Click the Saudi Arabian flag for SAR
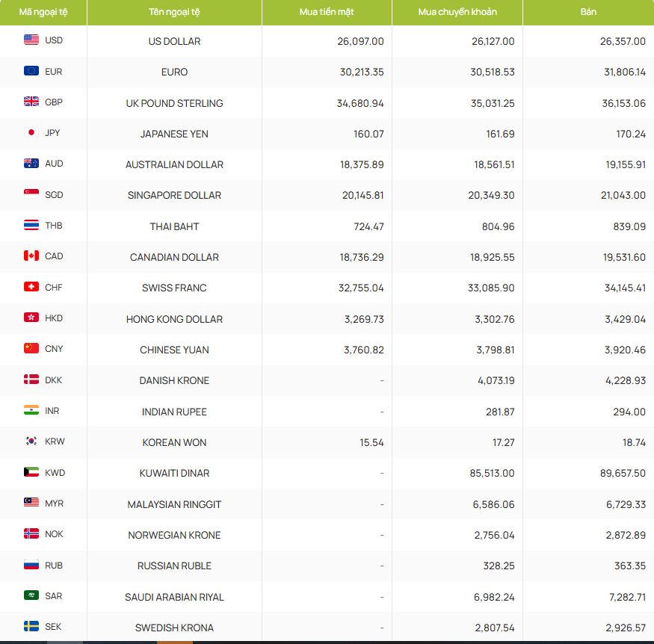Screen dimensions: 654x644 click(x=31, y=595)
